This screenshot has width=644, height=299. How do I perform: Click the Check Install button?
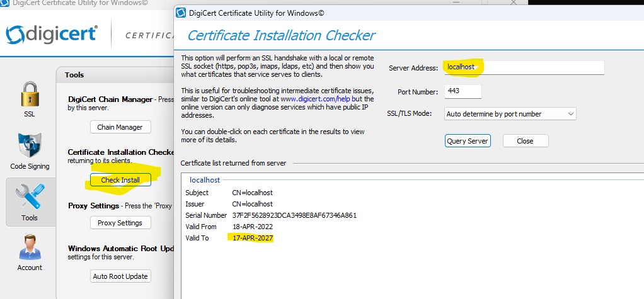click(x=120, y=179)
